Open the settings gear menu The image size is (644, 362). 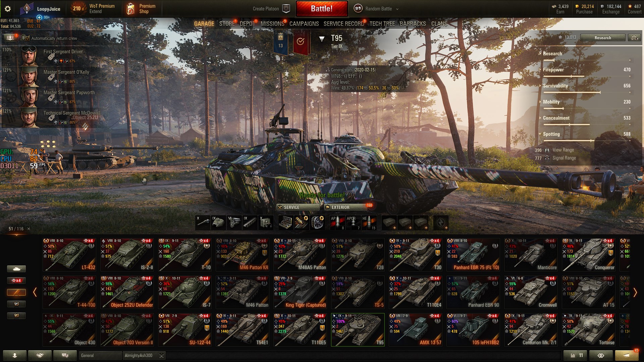point(8,9)
